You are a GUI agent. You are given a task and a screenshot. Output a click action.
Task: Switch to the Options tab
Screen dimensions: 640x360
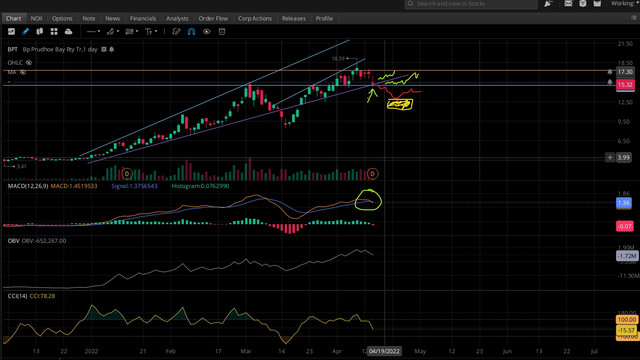pos(62,18)
